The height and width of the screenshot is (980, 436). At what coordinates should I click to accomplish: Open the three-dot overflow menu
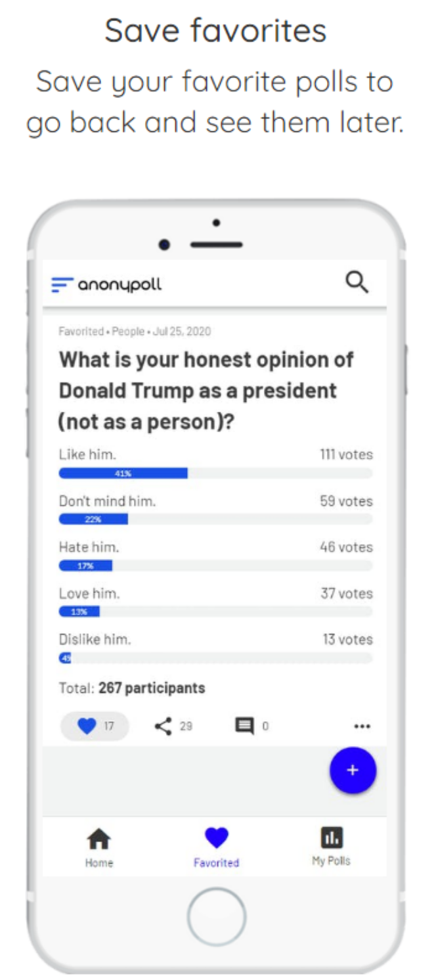coord(362,726)
